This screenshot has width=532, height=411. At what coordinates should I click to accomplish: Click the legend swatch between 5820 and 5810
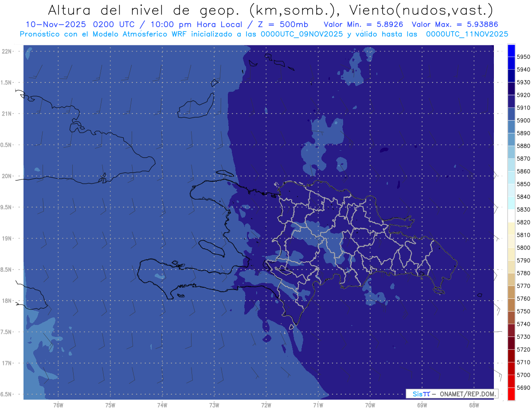(511, 229)
